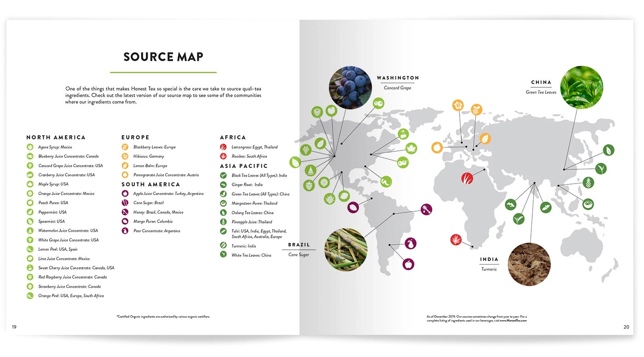
Task: Click the ASIA PACIFIC heading
Action: click(244, 166)
